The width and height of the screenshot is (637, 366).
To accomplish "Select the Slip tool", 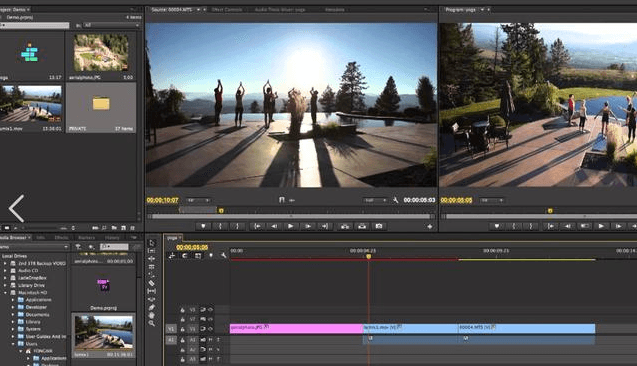I will (152, 291).
